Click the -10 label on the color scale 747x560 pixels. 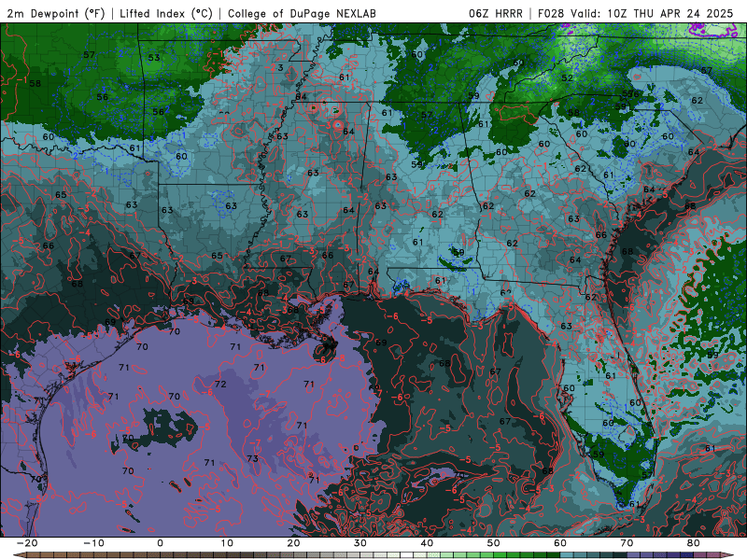[x=93, y=543]
